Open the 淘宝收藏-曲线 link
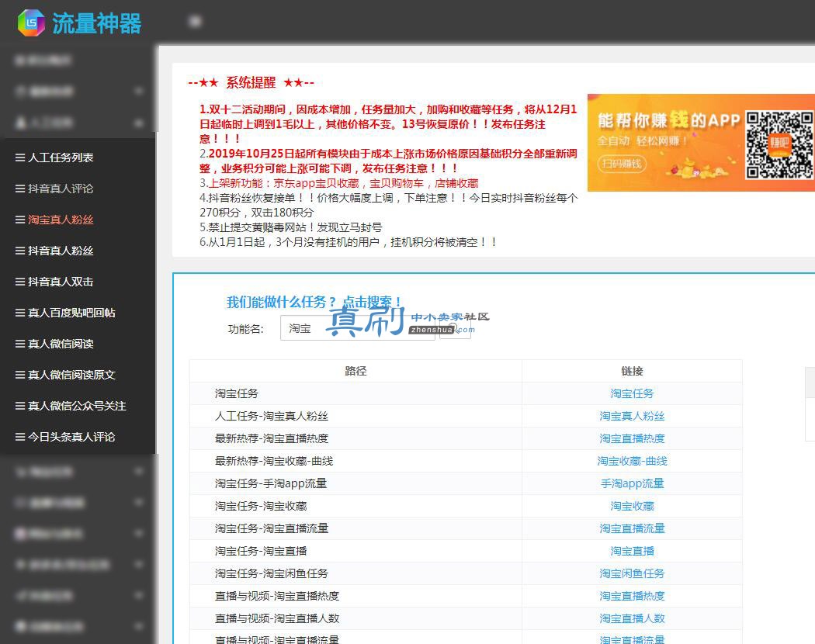The image size is (815, 644). [632, 461]
